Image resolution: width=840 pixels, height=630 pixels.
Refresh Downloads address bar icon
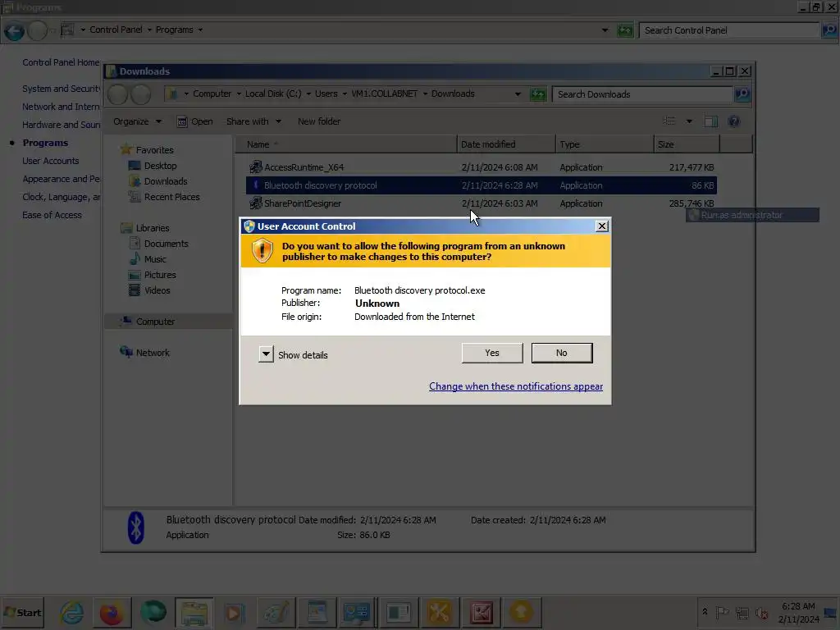point(538,94)
